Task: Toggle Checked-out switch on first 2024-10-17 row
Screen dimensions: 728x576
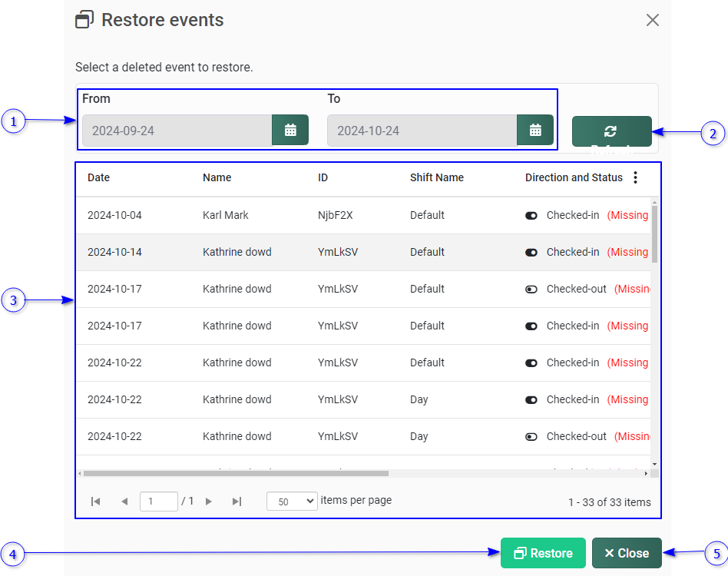Action: 531,290
